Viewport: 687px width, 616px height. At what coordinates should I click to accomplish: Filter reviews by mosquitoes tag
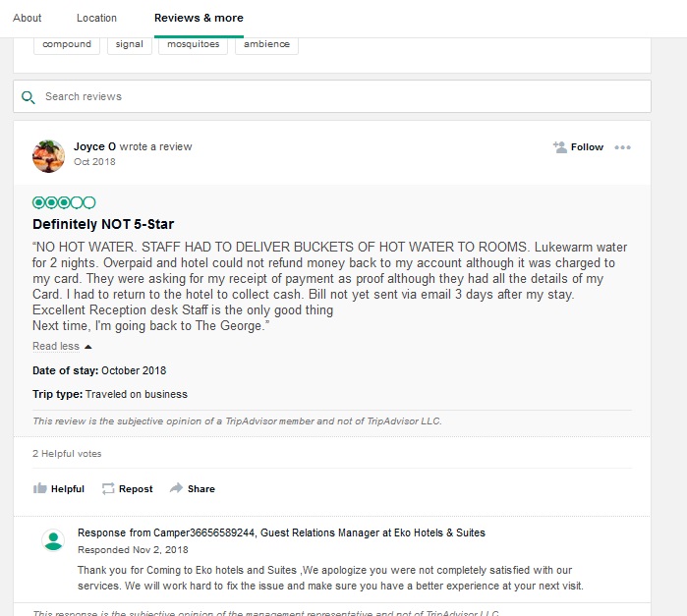pyautogui.click(x=194, y=44)
